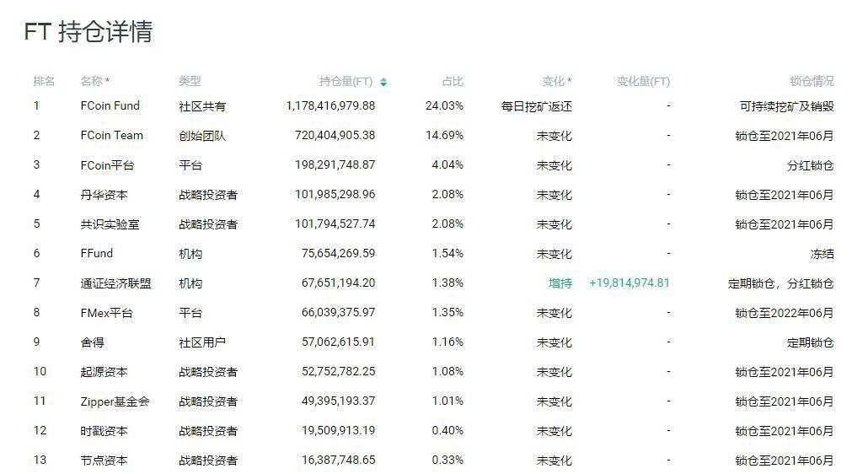
Task: Click the holding amount 720,404,905.38
Action: click(x=335, y=135)
